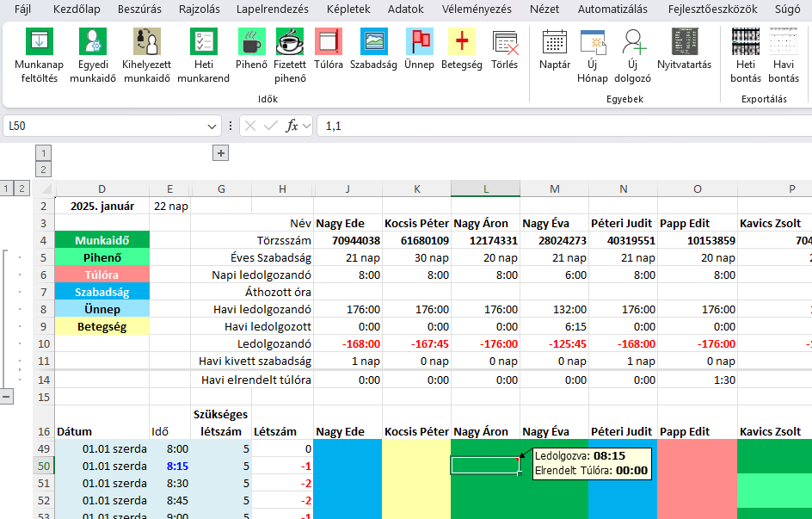Open the Name Box dropdown arrow
812x519 pixels.
click(212, 127)
